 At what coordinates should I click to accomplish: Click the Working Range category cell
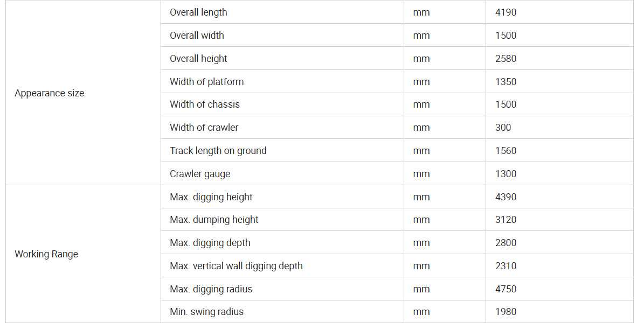point(84,254)
